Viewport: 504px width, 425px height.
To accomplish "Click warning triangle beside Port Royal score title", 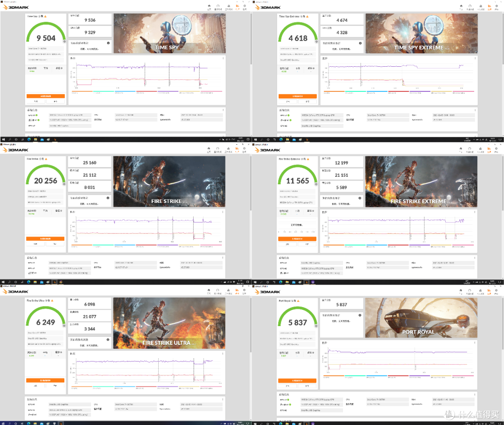I will [298, 301].
